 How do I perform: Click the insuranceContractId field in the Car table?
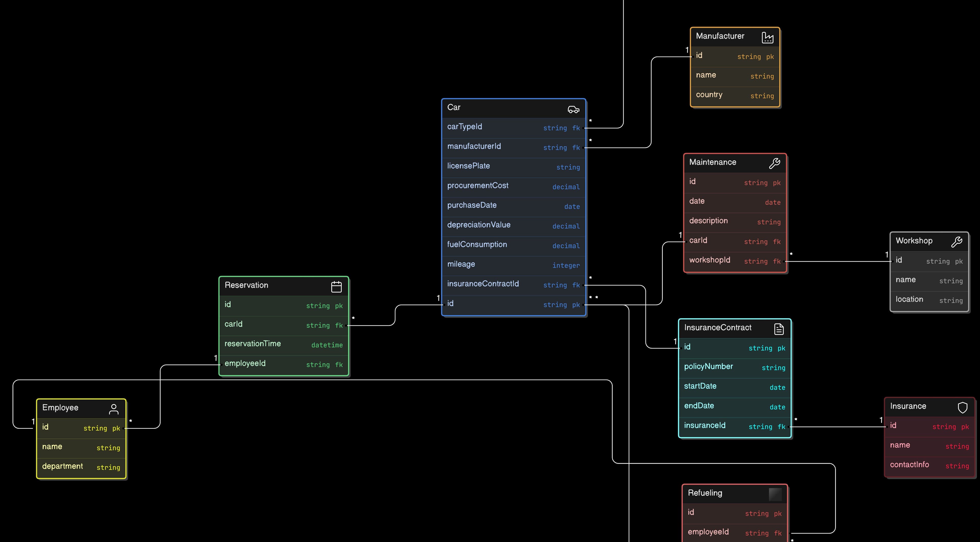pyautogui.click(x=482, y=284)
